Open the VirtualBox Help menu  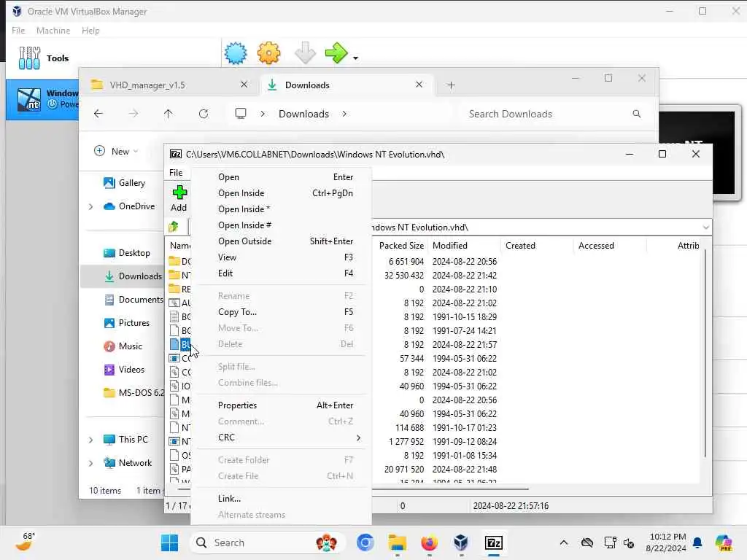pos(90,31)
